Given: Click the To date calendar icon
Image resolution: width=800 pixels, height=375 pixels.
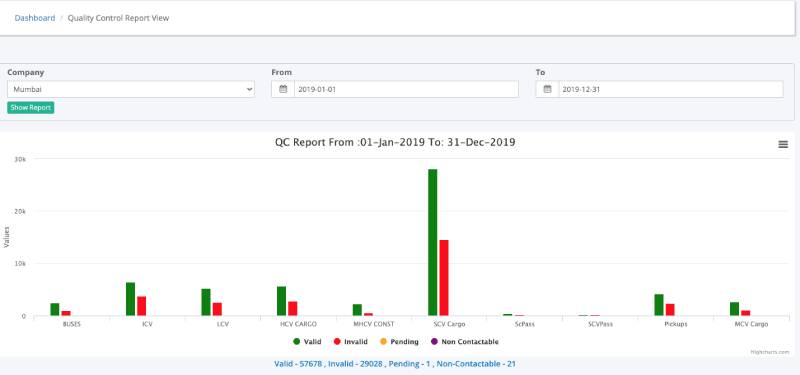Looking at the screenshot, I should [547, 89].
